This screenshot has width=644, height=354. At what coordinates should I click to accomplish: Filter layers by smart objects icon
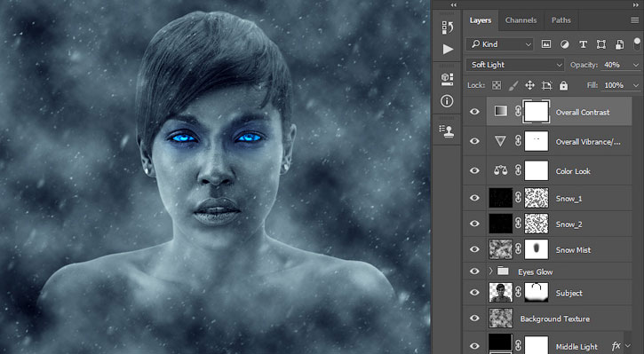[619, 44]
